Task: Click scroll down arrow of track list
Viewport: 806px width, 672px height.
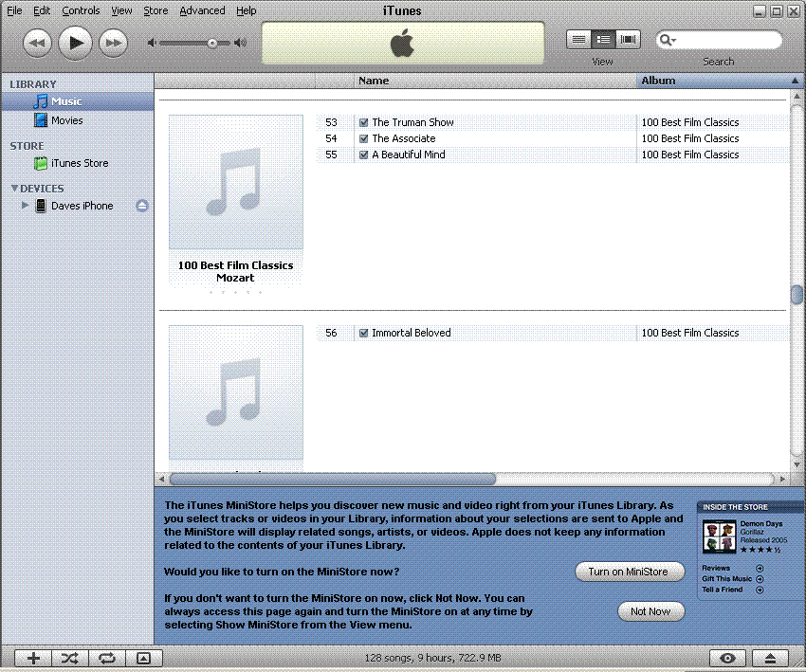Action: pyautogui.click(x=797, y=464)
